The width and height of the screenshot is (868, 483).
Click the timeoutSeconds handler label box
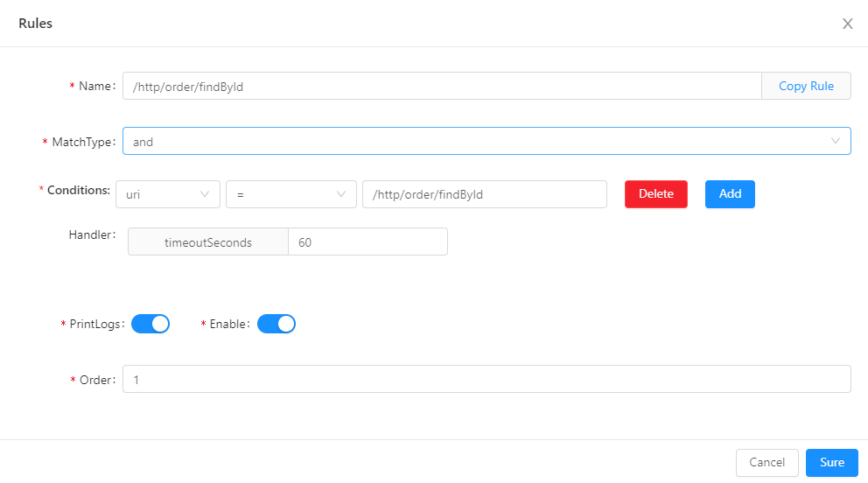point(208,242)
